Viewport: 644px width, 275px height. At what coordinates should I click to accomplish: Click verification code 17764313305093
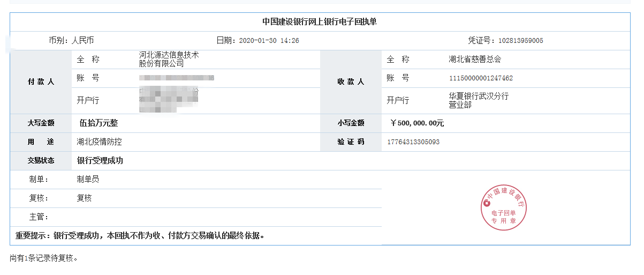(413, 142)
